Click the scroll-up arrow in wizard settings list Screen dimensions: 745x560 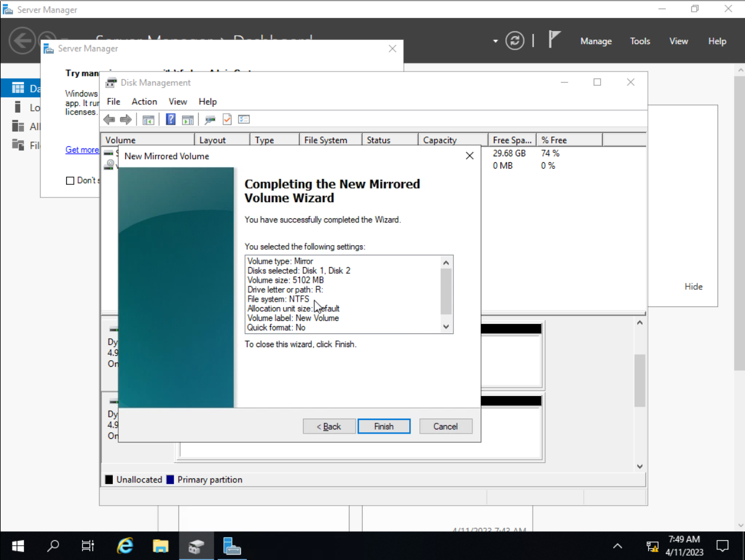(x=446, y=262)
